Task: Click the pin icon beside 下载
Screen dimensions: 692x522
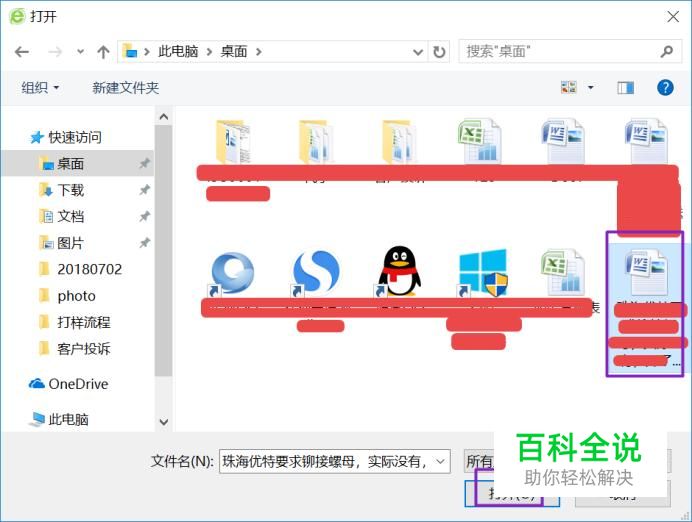Action: [144, 190]
